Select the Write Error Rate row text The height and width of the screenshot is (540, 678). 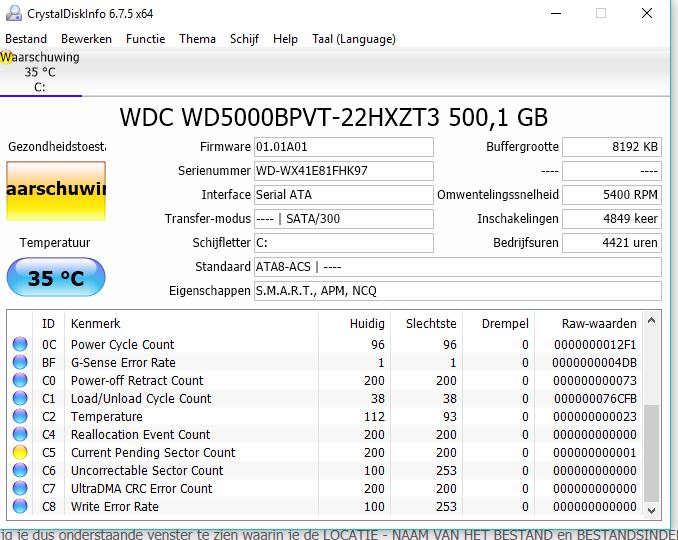(115, 507)
